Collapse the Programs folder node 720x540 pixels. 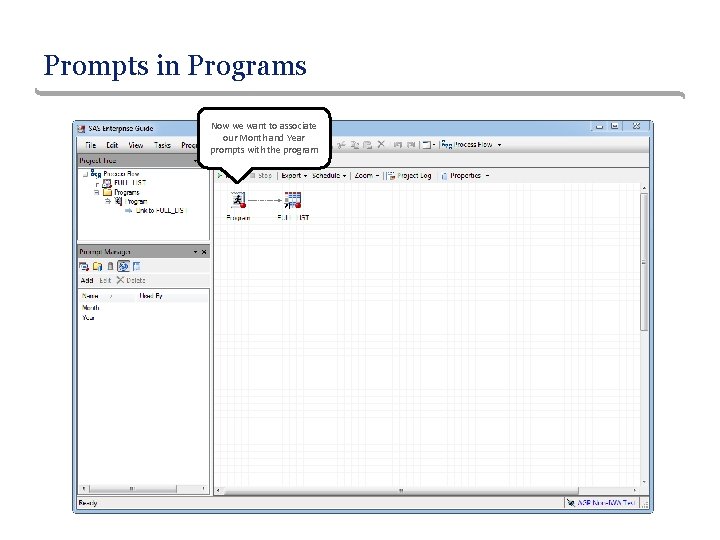pos(97,192)
